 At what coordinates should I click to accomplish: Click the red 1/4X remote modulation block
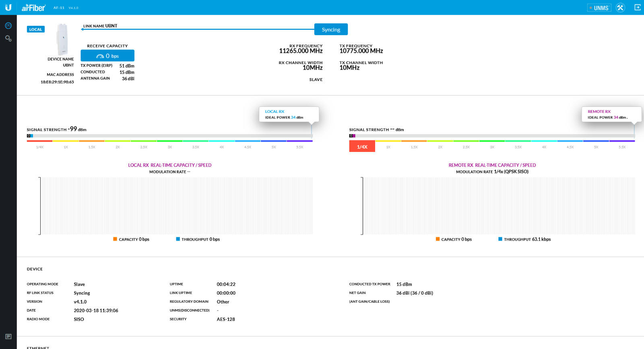362,147
